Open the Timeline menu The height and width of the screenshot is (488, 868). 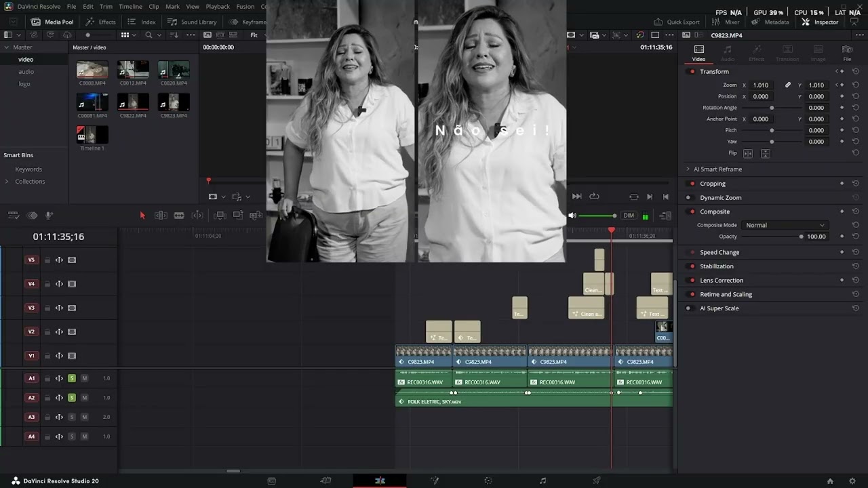pos(130,6)
